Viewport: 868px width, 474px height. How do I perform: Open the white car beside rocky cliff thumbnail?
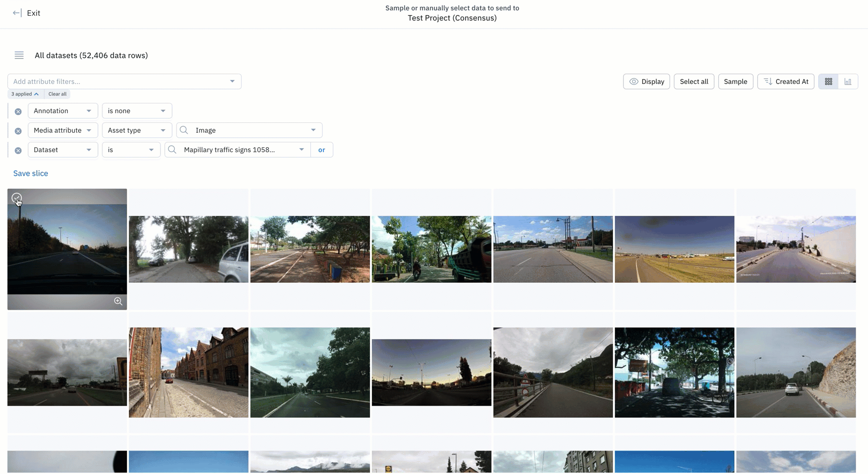[796, 373]
